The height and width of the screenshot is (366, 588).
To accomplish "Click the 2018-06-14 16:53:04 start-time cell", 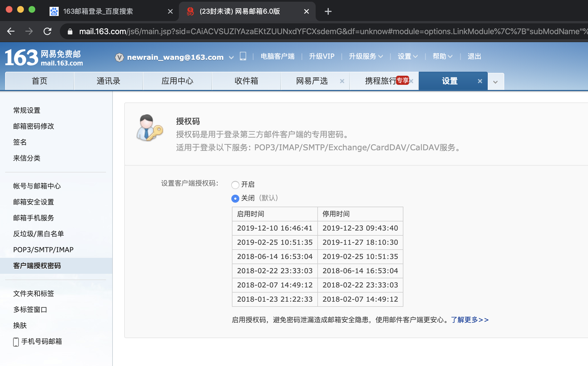I will (275, 257).
